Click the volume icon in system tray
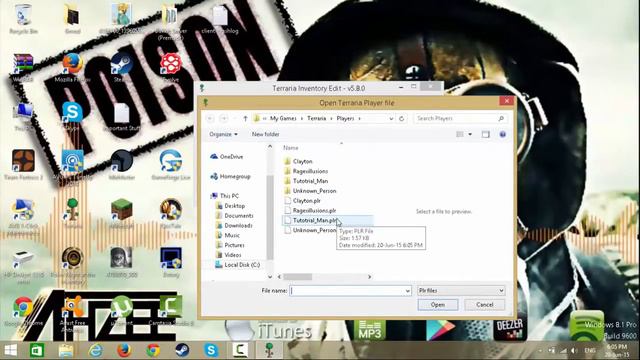This screenshot has height=360, width=640. 574,351
